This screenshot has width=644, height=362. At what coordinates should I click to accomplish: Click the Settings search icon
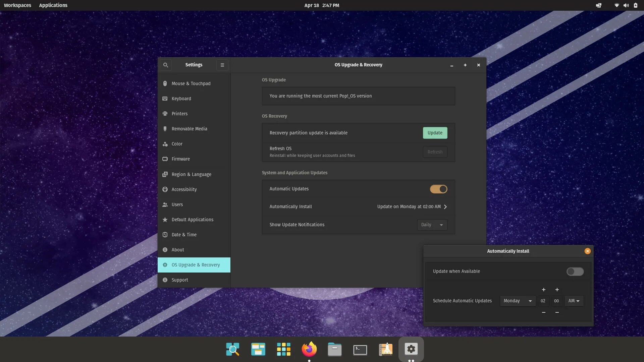165,65
